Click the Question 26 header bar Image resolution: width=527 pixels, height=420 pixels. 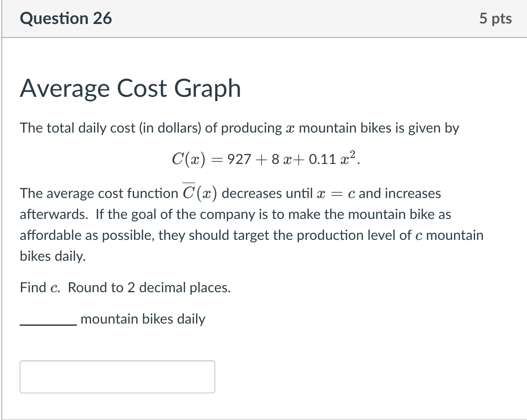263,18
